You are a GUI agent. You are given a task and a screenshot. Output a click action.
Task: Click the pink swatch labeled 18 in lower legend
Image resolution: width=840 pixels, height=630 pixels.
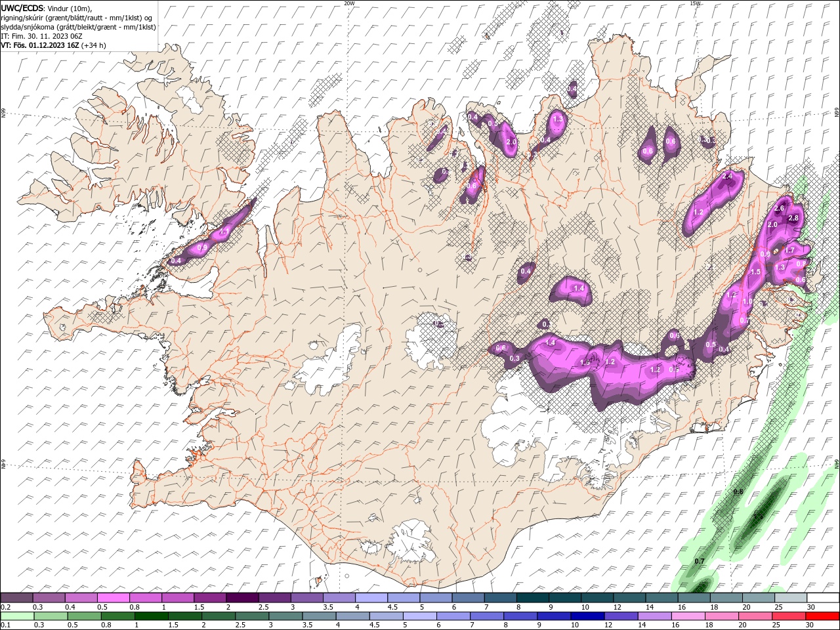722,616
